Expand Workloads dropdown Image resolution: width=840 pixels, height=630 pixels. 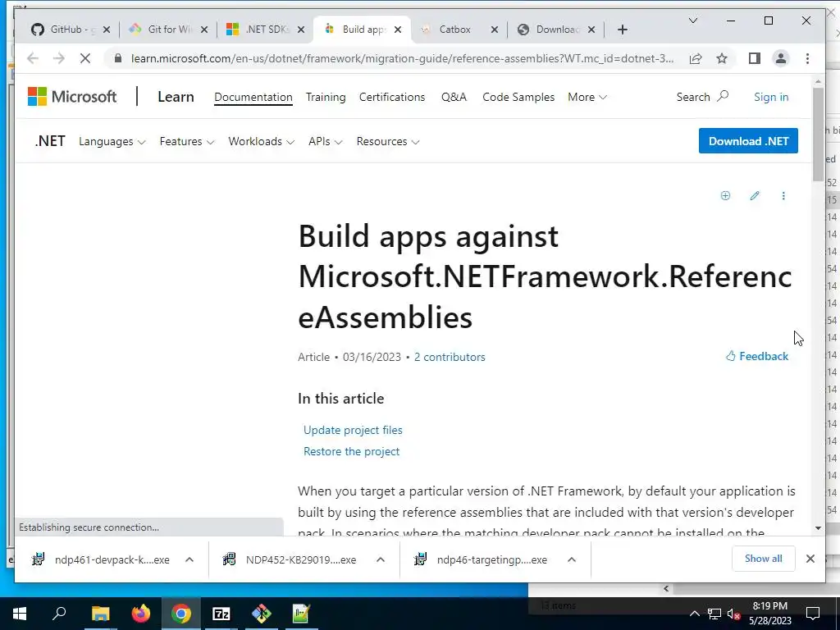pyautogui.click(x=261, y=141)
